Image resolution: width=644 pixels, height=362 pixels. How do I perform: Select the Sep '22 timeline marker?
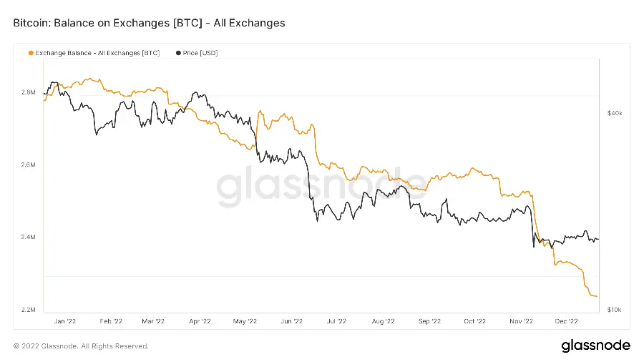427,321
